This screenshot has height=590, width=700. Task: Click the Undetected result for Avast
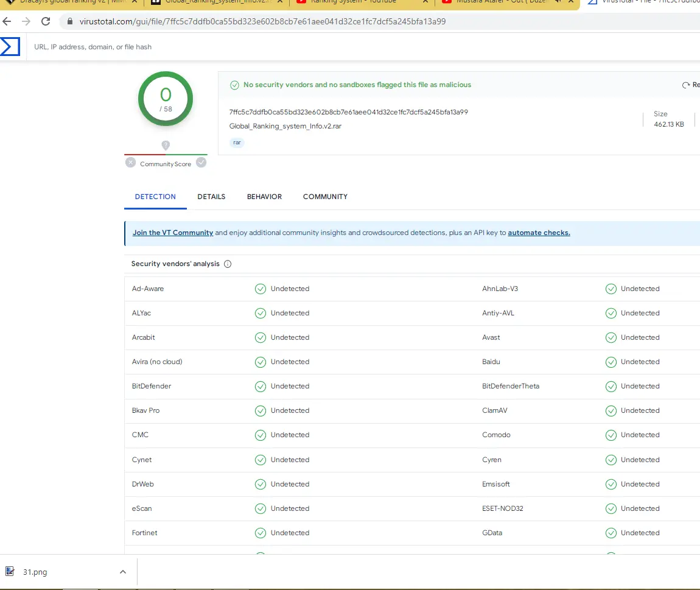click(640, 337)
